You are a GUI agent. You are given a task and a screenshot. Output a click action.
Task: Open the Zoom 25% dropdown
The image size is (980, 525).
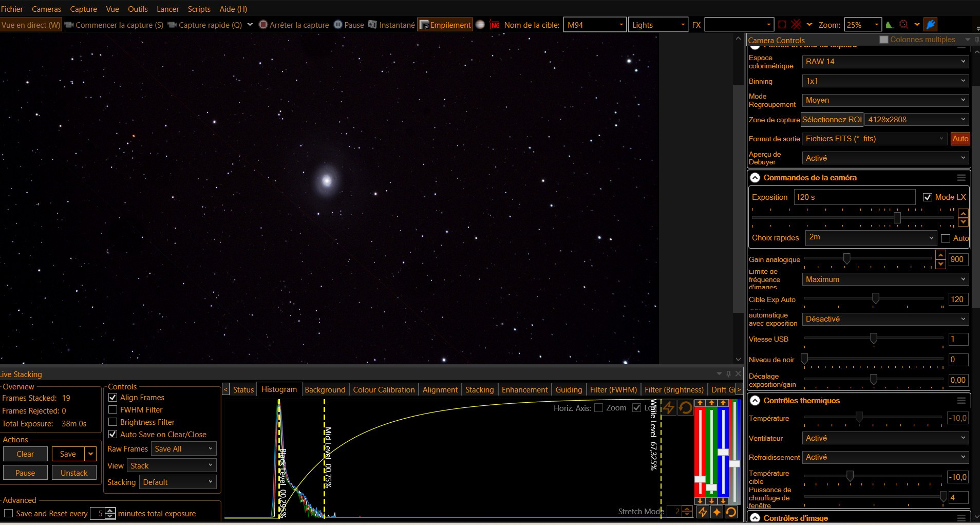[862, 25]
